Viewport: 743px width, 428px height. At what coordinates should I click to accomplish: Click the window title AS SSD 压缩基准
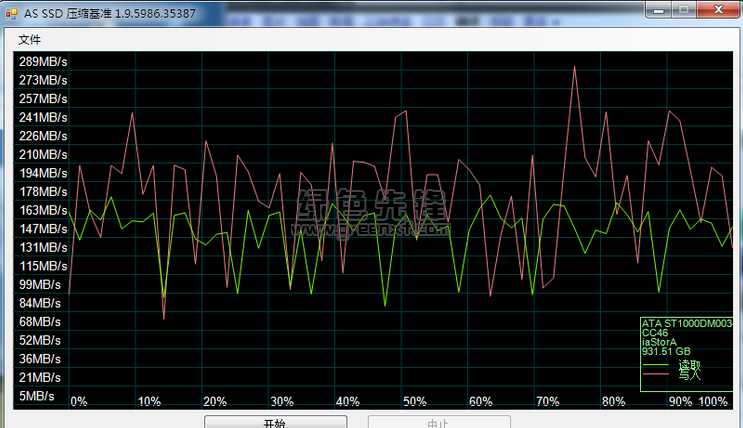(x=110, y=13)
